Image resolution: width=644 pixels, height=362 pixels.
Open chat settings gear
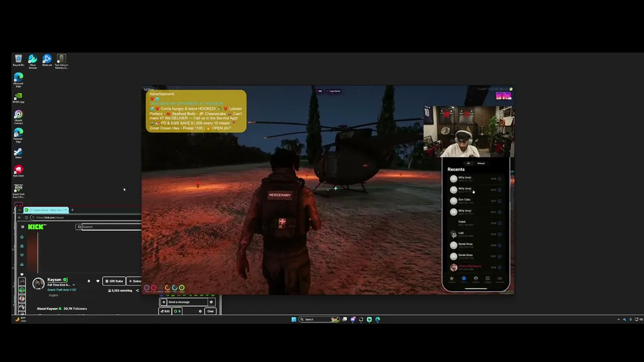[200, 311]
